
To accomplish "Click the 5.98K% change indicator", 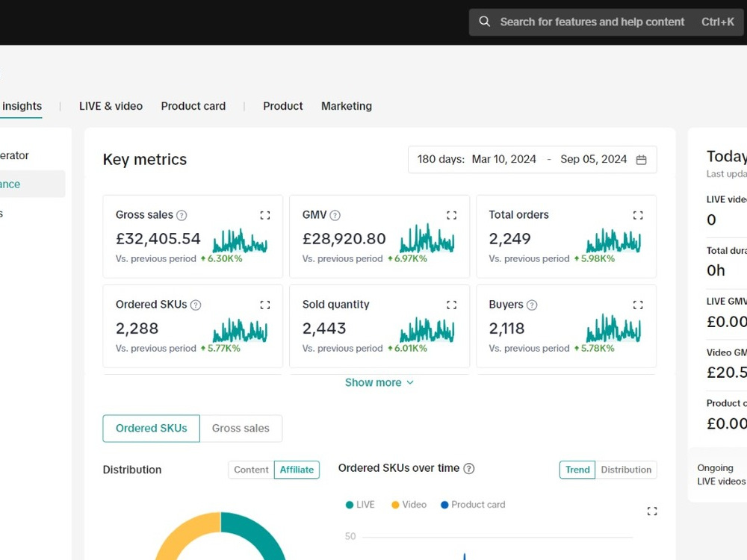I will 595,258.
